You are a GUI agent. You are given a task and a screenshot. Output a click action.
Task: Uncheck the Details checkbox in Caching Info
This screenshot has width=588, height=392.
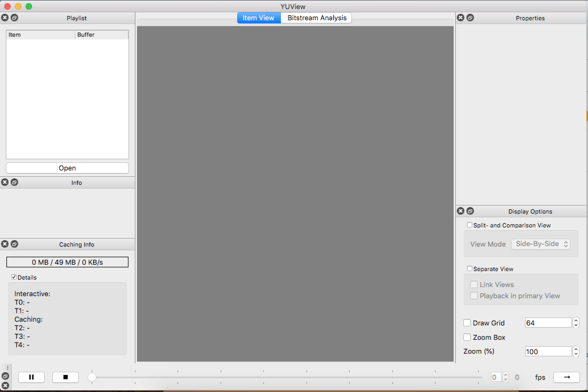[14, 277]
